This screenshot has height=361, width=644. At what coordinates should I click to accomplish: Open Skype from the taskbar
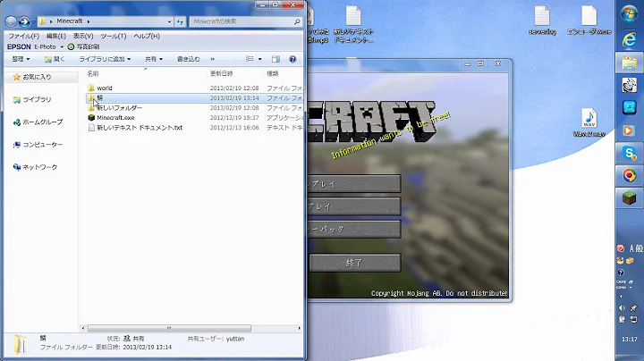click(629, 154)
